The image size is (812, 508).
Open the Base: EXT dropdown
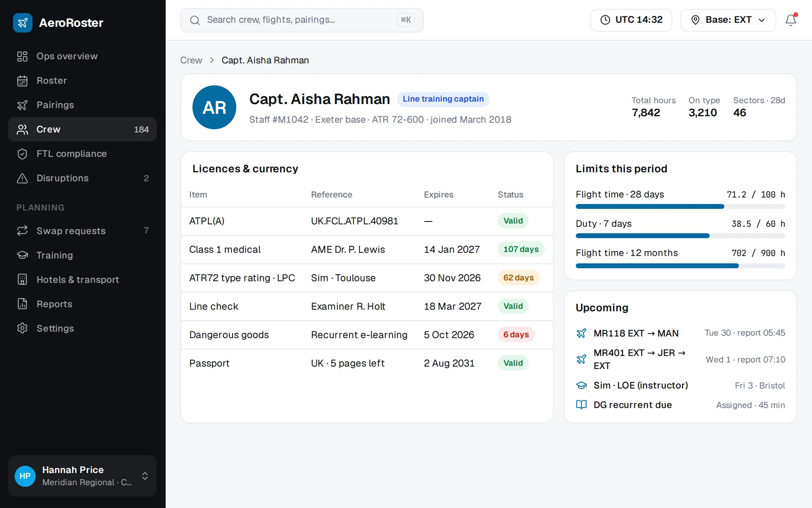pyautogui.click(x=728, y=20)
